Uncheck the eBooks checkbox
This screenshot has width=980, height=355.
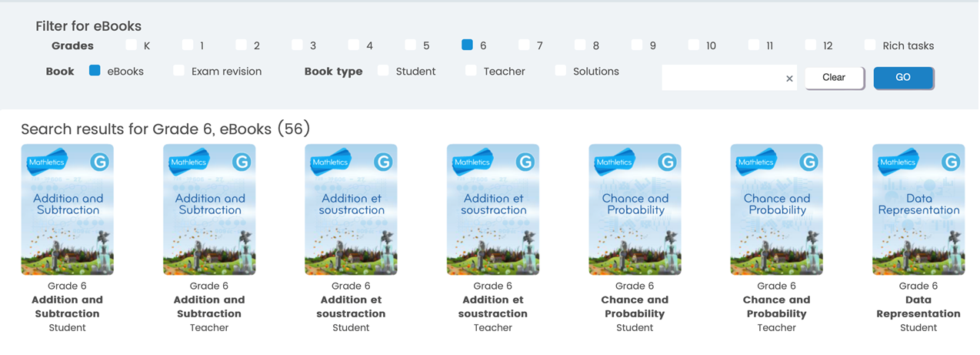tap(95, 71)
